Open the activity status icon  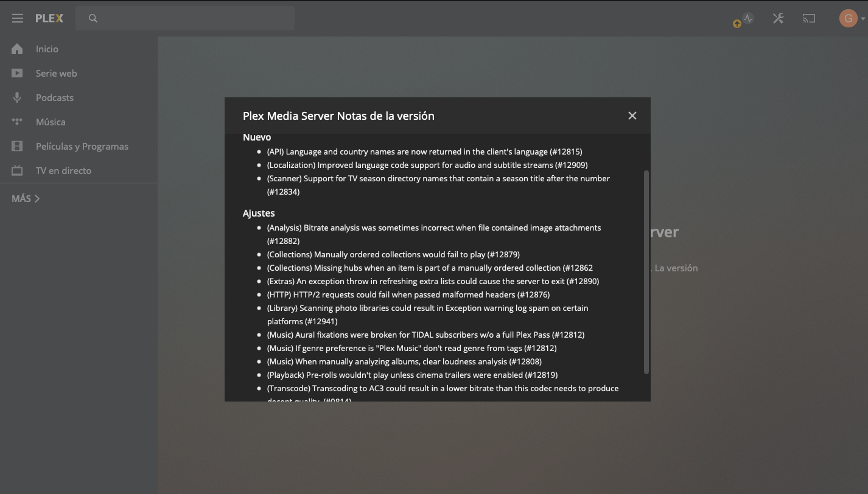(x=747, y=18)
